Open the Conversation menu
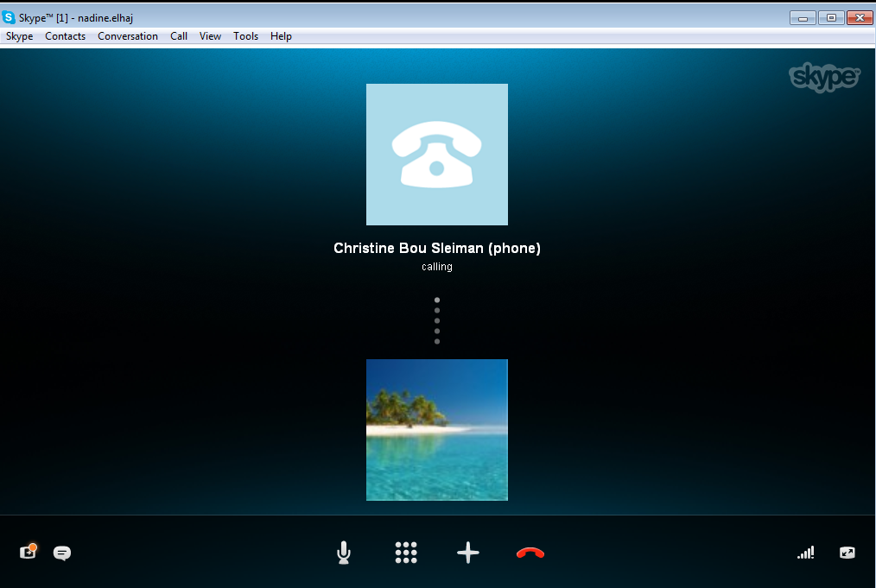876x588 pixels. tap(127, 36)
